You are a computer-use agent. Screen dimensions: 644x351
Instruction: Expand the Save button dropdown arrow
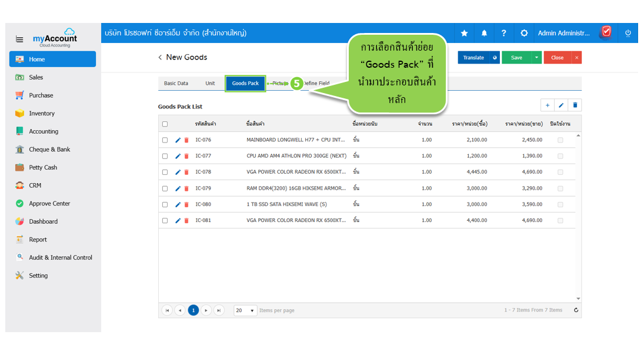tap(536, 58)
